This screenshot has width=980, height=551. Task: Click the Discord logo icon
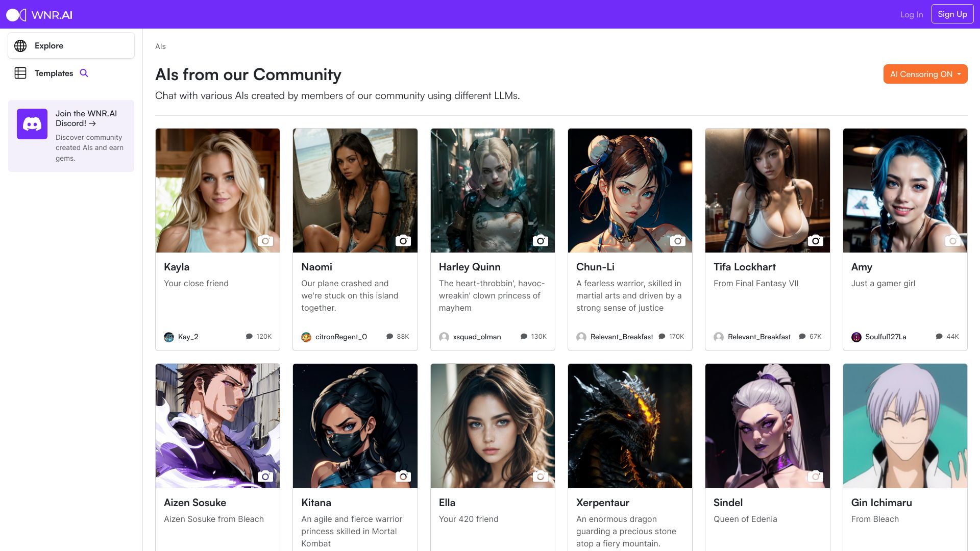[x=32, y=124]
